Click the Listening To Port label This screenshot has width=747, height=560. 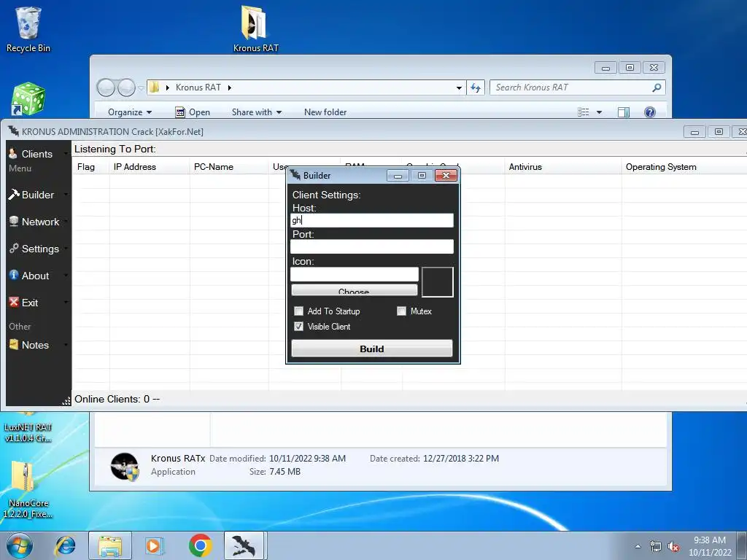click(x=115, y=149)
